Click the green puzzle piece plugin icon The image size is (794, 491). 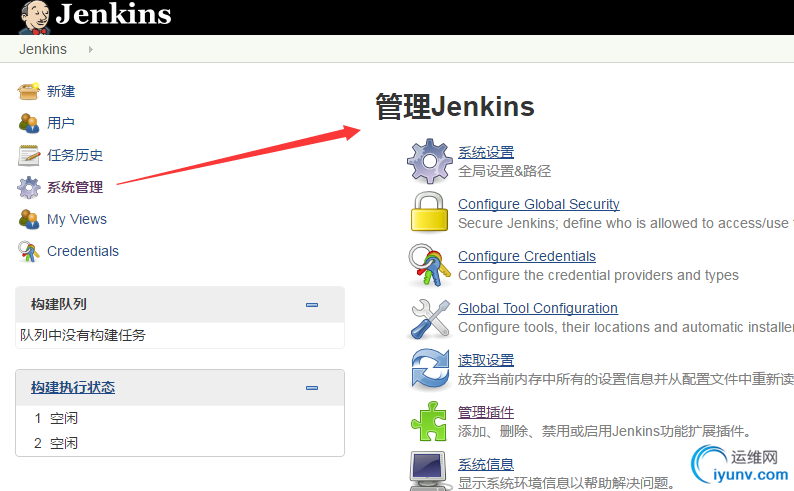(429, 421)
